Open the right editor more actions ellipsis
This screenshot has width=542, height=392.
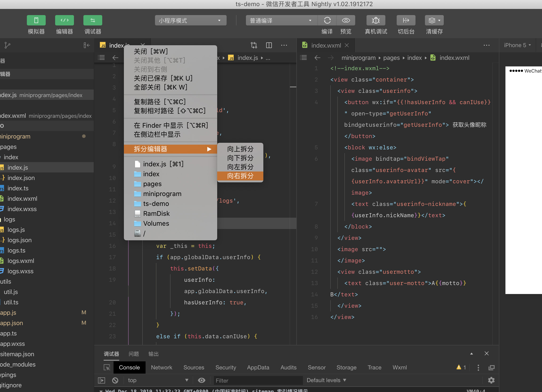(x=487, y=45)
